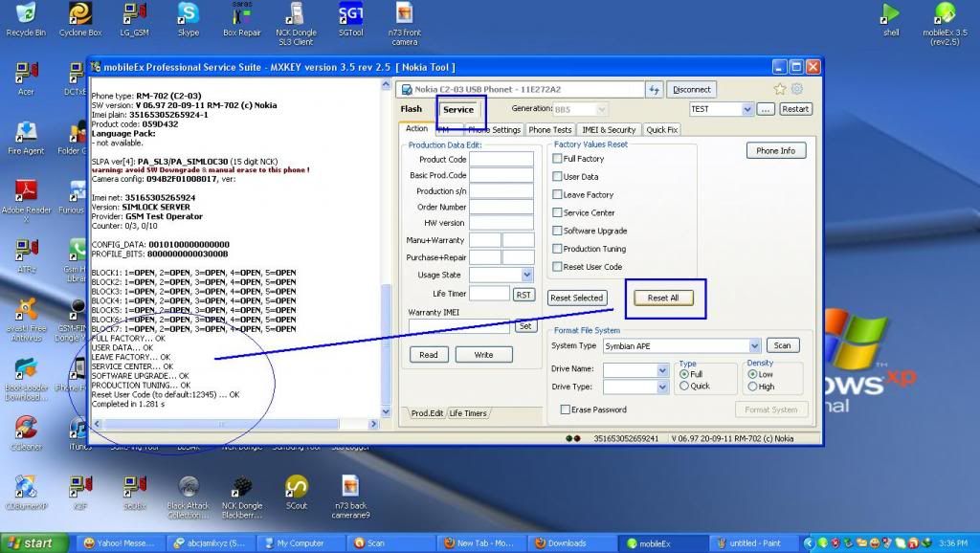Open Boot-Loader Download desktop icon

coord(26,379)
